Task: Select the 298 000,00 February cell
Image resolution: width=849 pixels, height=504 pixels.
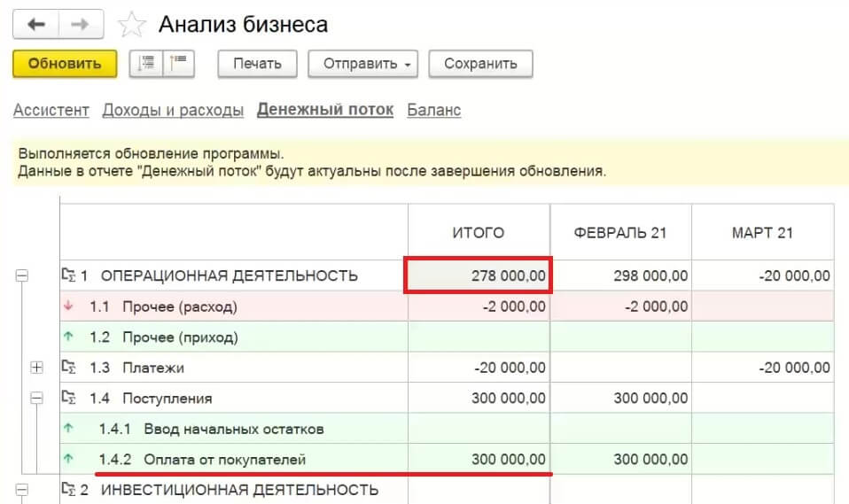Action: point(620,275)
